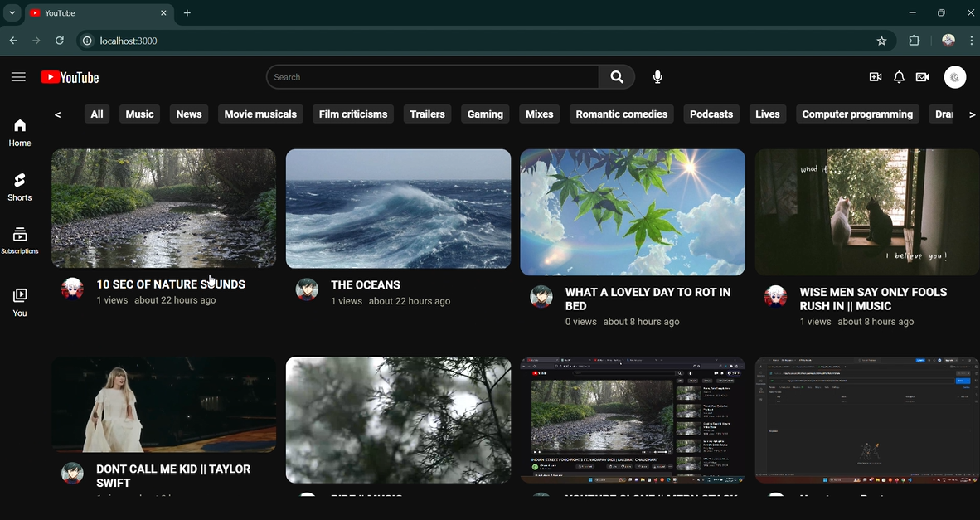The width and height of the screenshot is (980, 520).
Task: Select the Music filter chip
Action: pyautogui.click(x=139, y=114)
